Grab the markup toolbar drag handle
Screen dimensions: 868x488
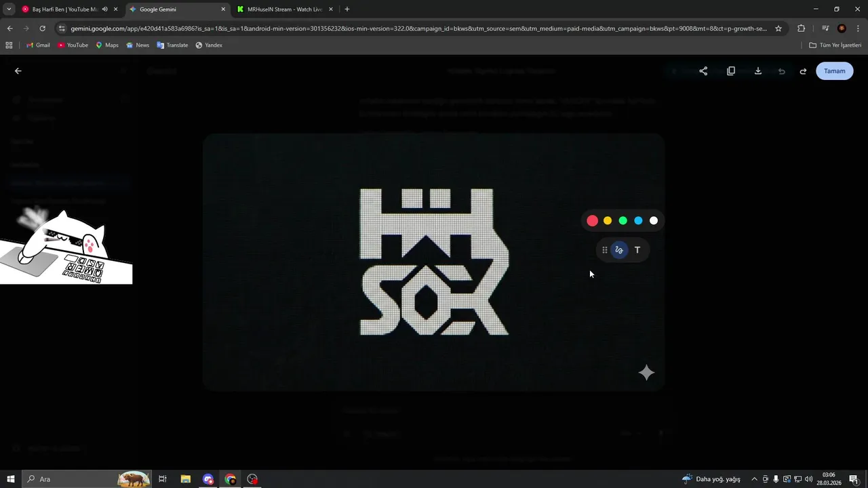[x=605, y=250]
